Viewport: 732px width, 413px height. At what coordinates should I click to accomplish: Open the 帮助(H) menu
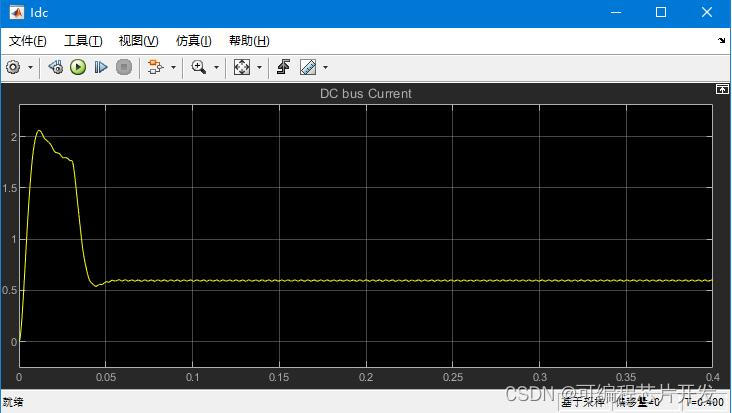coord(249,41)
